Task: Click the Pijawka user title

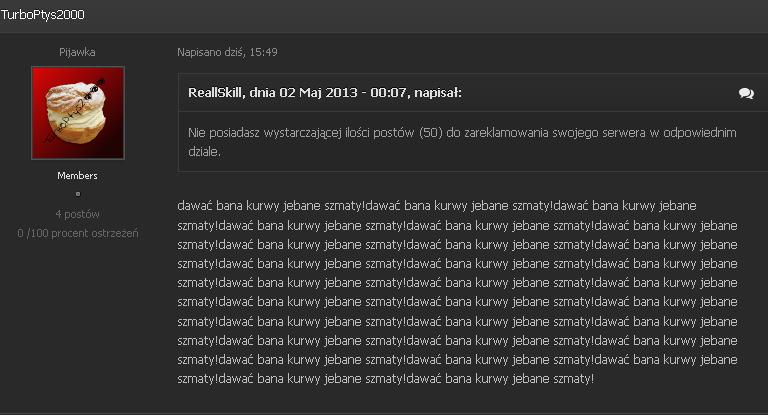Action: [77, 52]
